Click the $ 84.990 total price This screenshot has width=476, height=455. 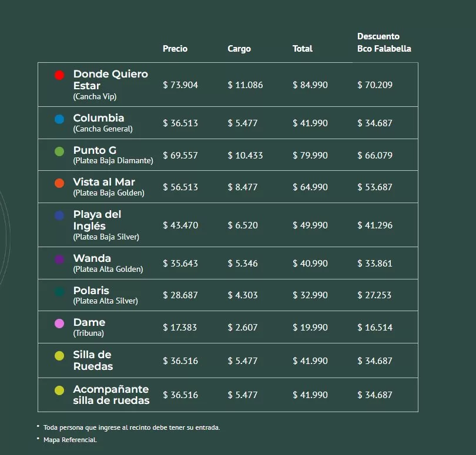tap(310, 85)
